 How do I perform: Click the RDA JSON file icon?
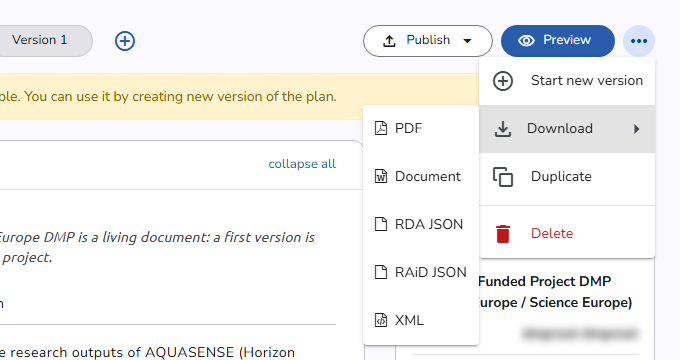tap(381, 224)
